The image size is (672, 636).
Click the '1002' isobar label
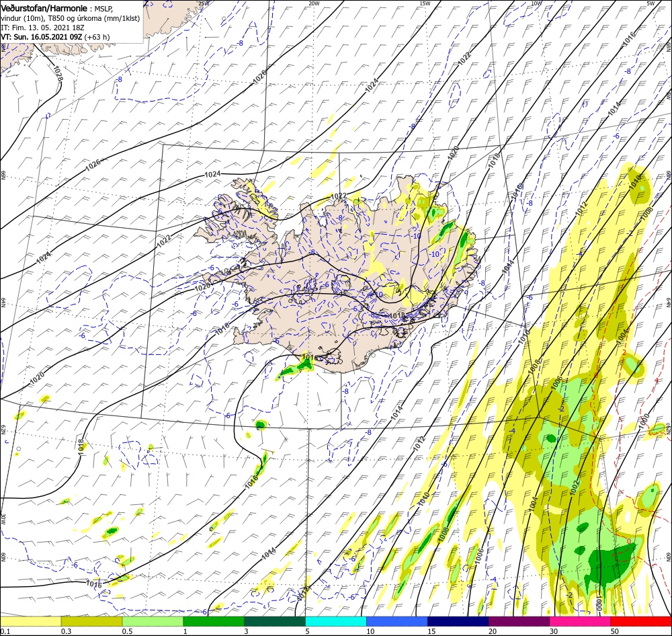point(575,487)
